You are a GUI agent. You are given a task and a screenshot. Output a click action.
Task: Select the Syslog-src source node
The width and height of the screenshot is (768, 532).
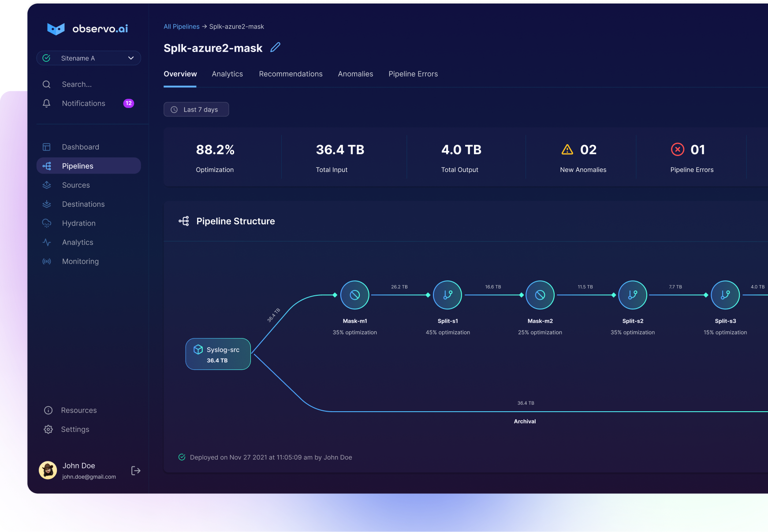click(x=218, y=354)
